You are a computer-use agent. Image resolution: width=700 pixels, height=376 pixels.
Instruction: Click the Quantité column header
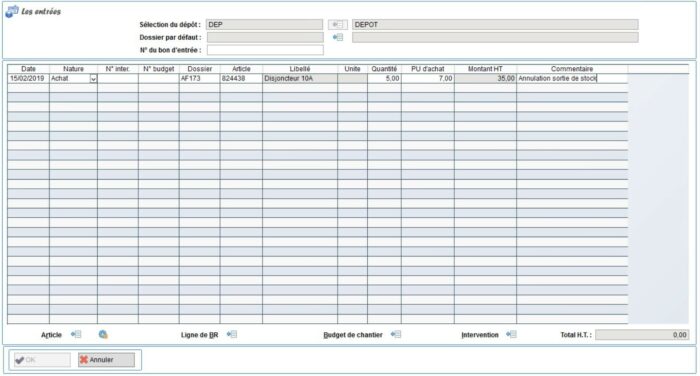coord(384,69)
